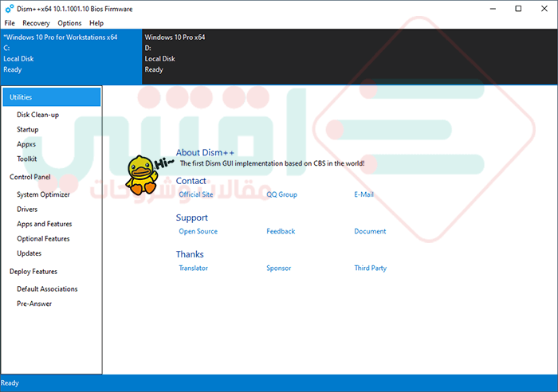Maximize the Dism++ window
The width and height of the screenshot is (558, 392).
[x=518, y=9]
